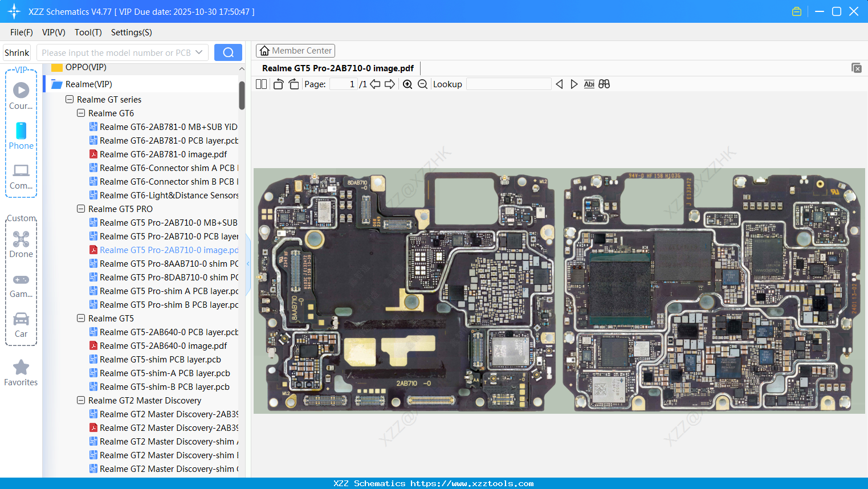Open the File(F) menu

click(22, 32)
